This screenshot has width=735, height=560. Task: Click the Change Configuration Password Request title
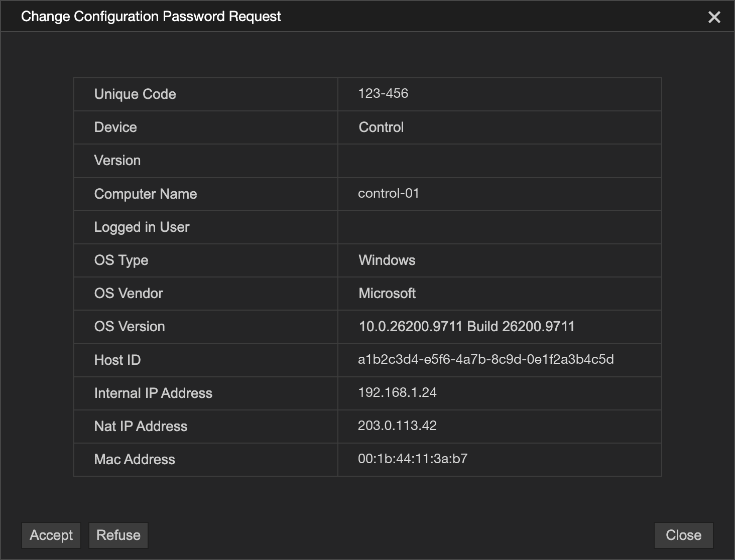pyautogui.click(x=151, y=17)
